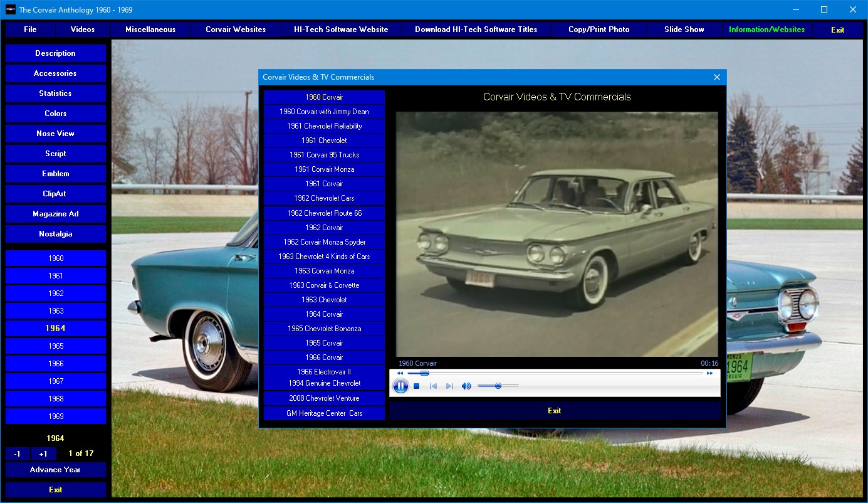
Task: Play the 1966 Electrovair II video
Action: click(x=324, y=372)
